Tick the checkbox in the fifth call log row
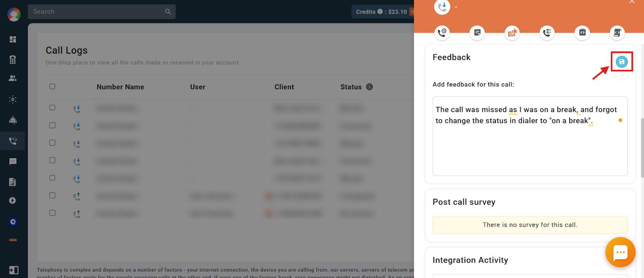Image resolution: width=644 pixels, height=278 pixels. [x=52, y=178]
